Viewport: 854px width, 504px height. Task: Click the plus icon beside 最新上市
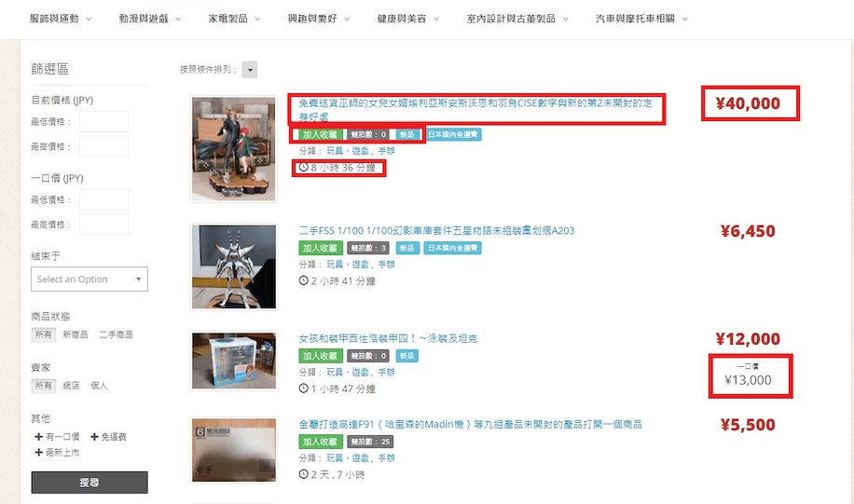click(38, 452)
